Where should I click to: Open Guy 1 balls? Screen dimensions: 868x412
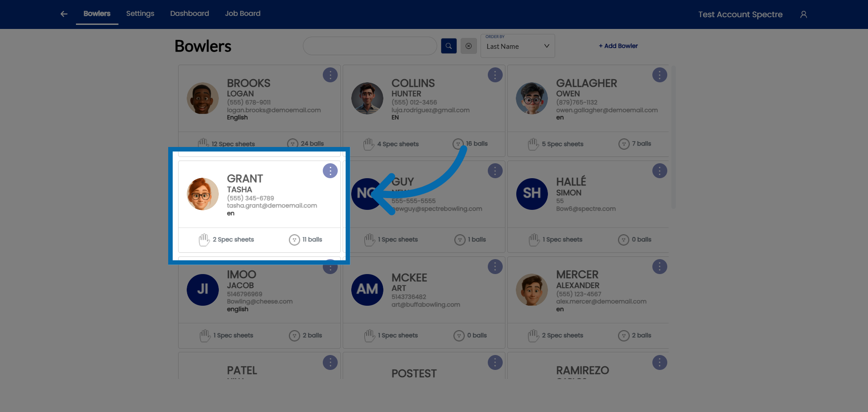[x=470, y=240]
